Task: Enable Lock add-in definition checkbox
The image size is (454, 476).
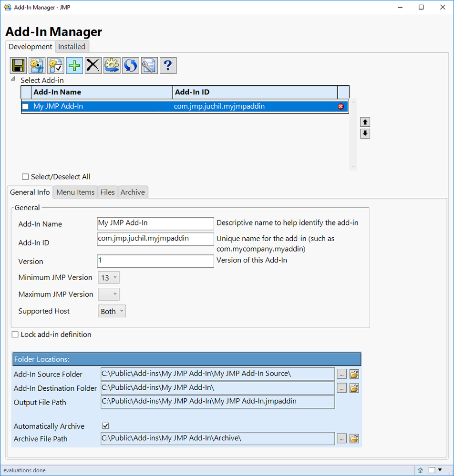Action: pyautogui.click(x=15, y=334)
